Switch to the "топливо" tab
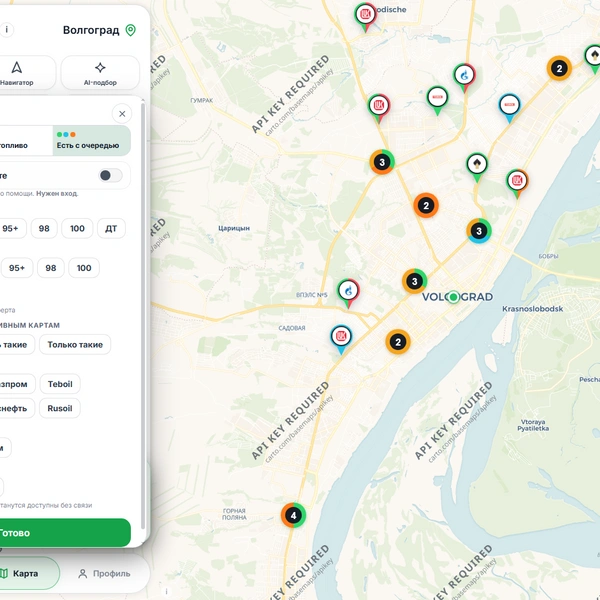The image size is (600, 600). click(26, 140)
